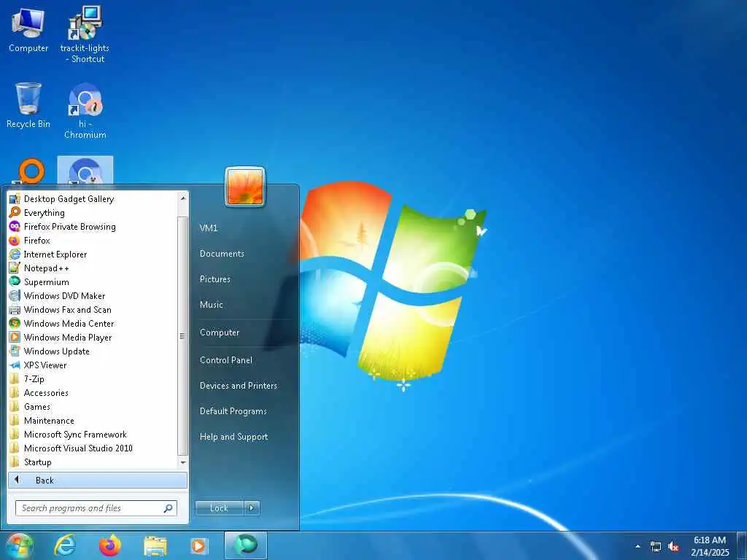Launch the hi - Chromium desktop shortcut

[85, 111]
